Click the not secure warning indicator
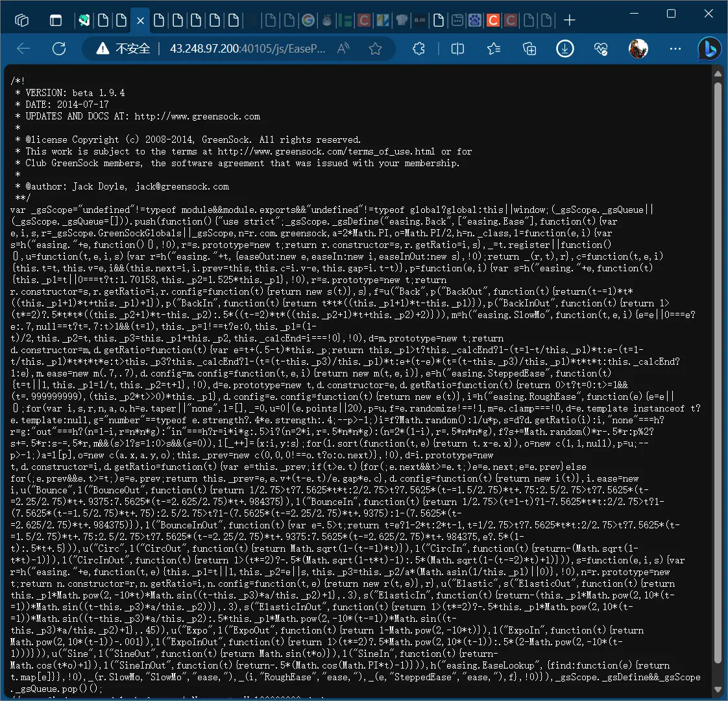Image resolution: width=728 pixels, height=701 pixels. tap(123, 49)
